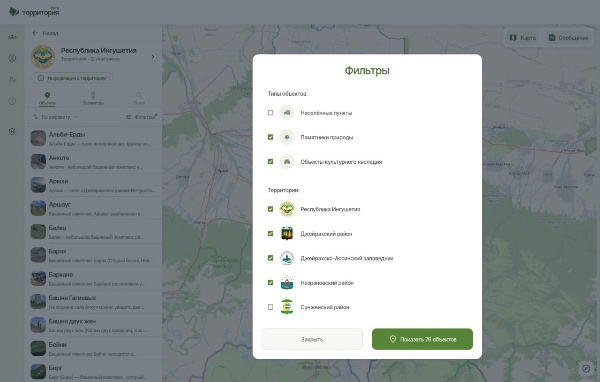Image resolution: width=600 pixels, height=382 pixels.
Task: Uncheck the Назрановский район checkbox
Action: (x=271, y=282)
